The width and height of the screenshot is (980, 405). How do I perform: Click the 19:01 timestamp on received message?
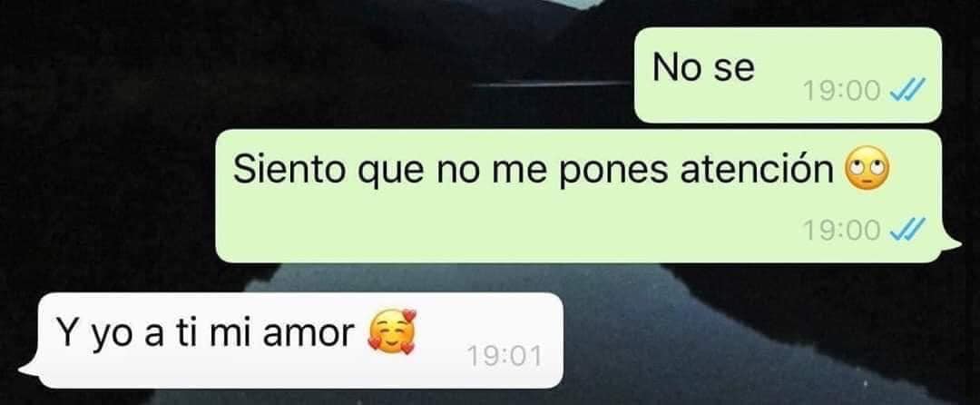tap(505, 357)
